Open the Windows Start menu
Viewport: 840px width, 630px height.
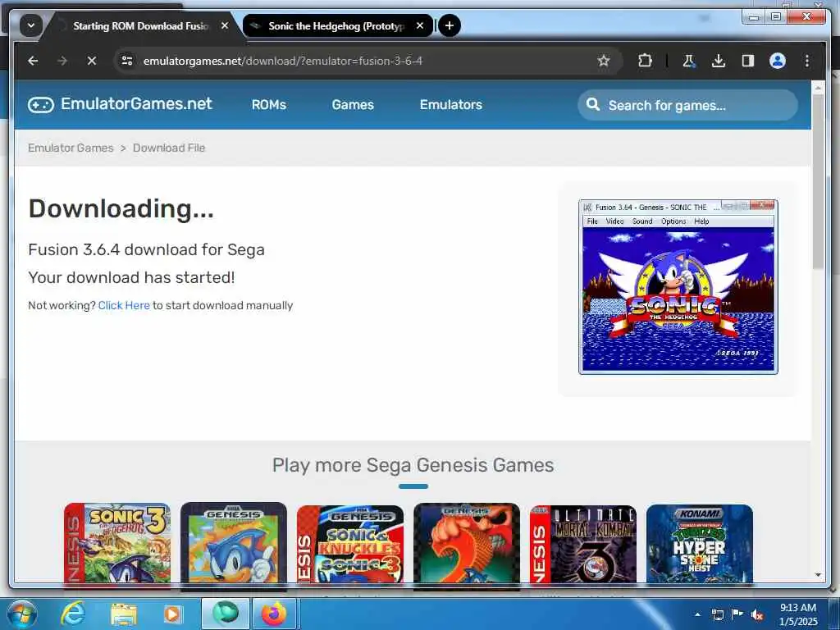coord(21,614)
